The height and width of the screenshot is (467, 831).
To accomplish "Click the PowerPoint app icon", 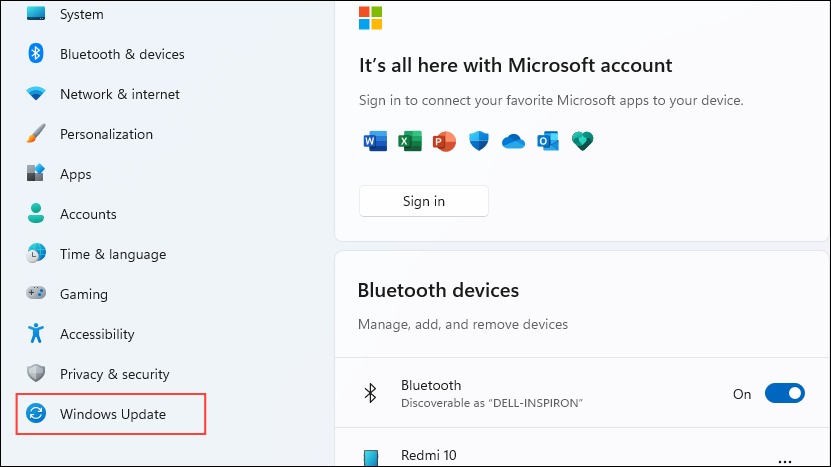I will (444, 142).
